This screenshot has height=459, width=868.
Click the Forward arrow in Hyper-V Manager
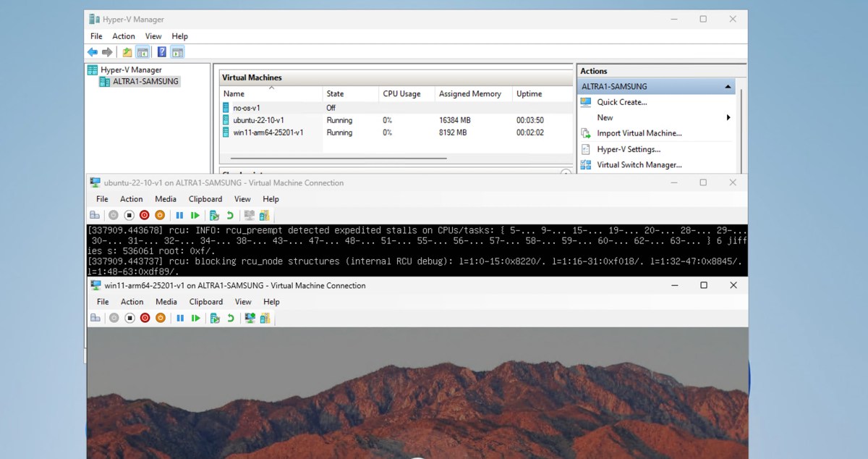tap(107, 52)
